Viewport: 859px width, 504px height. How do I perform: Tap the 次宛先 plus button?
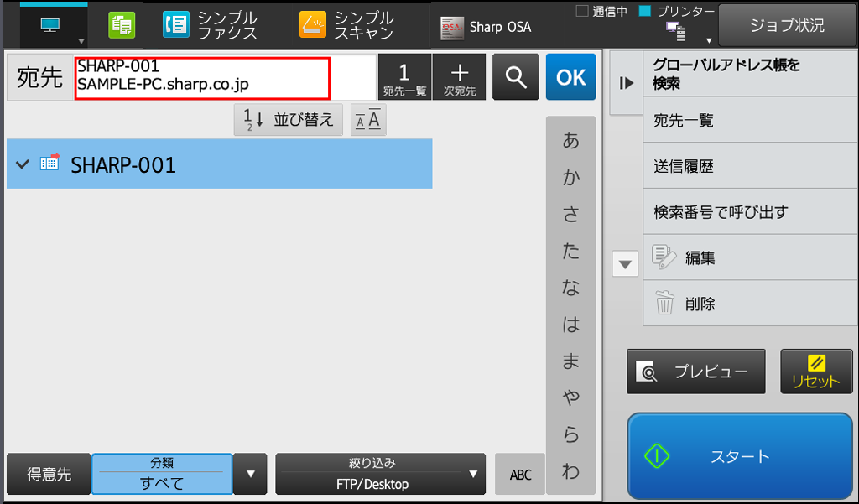click(459, 76)
